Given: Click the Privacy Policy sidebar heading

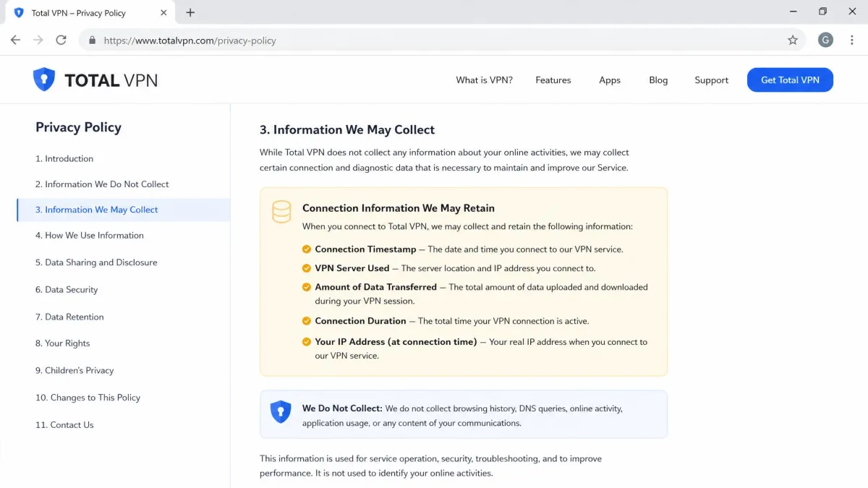Looking at the screenshot, I should [x=78, y=127].
